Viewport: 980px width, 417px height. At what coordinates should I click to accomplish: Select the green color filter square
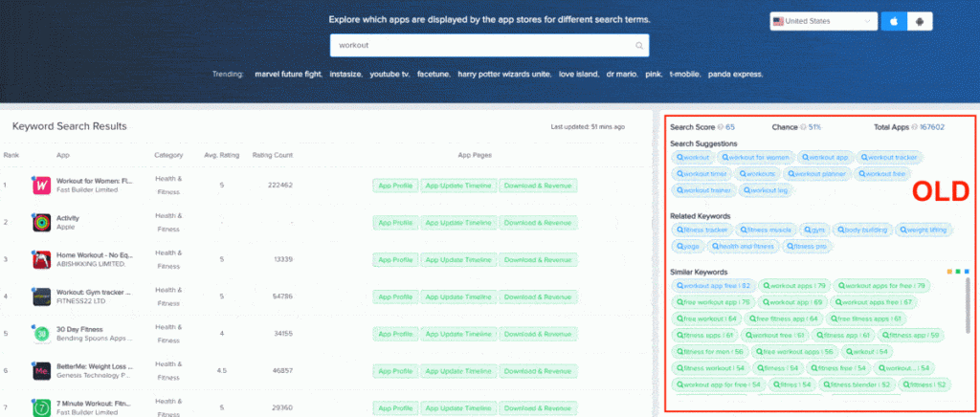tap(957, 273)
